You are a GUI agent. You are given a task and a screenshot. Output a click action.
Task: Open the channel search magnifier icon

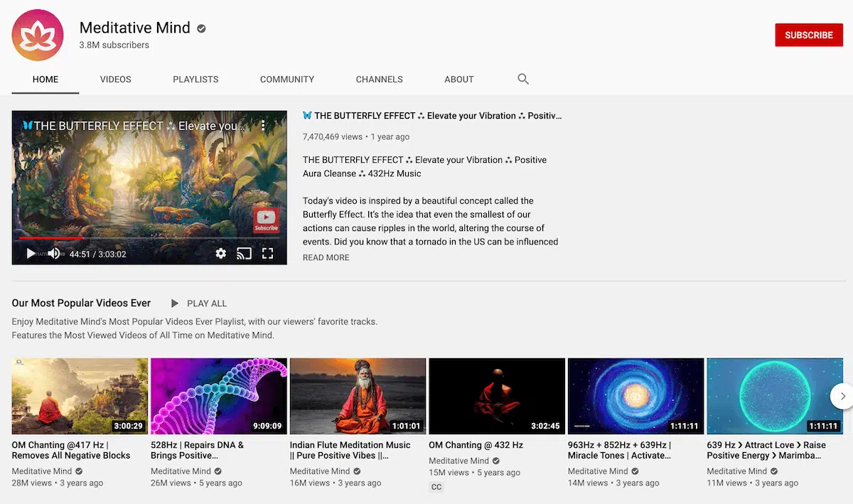pyautogui.click(x=523, y=79)
